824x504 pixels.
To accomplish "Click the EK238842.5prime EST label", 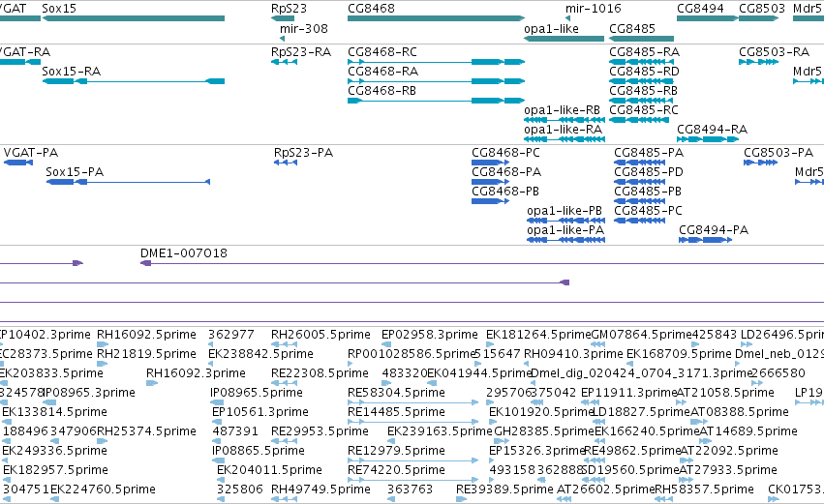I will tap(260, 354).
